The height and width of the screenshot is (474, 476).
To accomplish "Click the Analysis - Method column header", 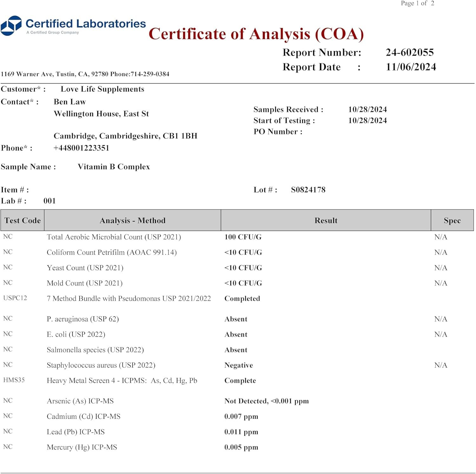I will (x=132, y=221).
